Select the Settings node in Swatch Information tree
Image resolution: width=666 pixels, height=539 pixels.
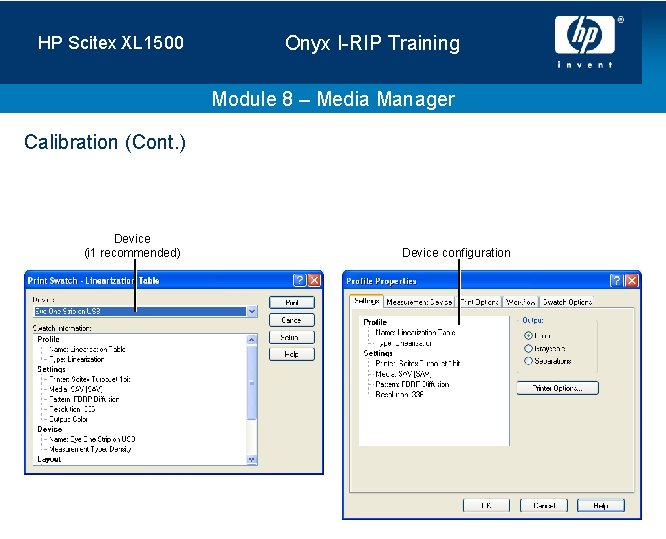pos(51,369)
